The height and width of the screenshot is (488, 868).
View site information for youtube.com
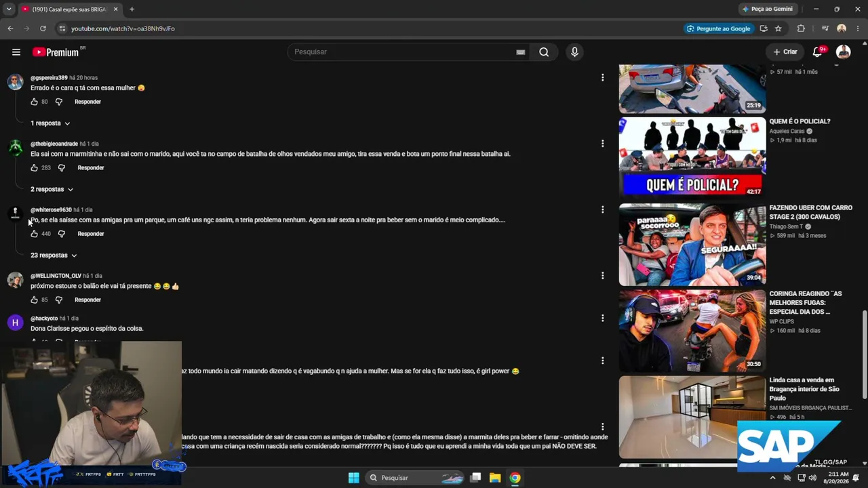click(62, 28)
